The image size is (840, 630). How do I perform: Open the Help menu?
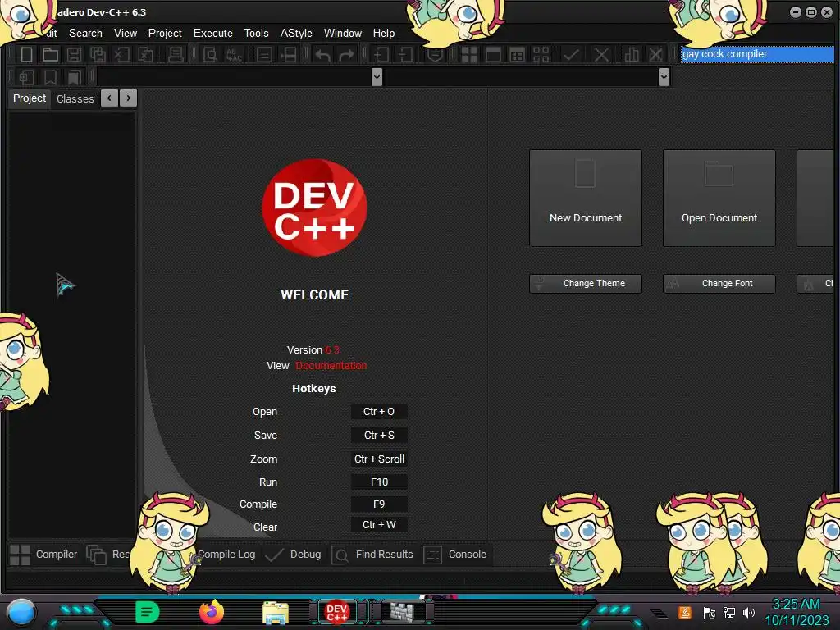[384, 33]
